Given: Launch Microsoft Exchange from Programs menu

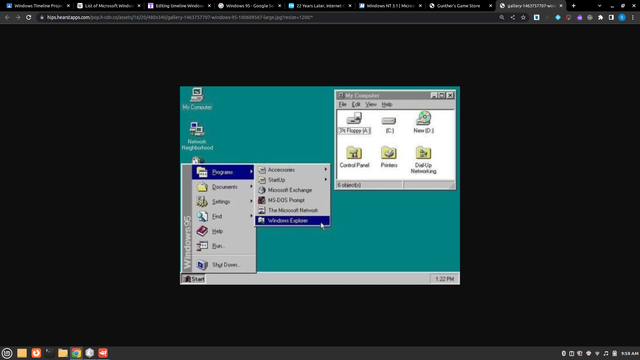Looking at the screenshot, I should pyautogui.click(x=292, y=190).
